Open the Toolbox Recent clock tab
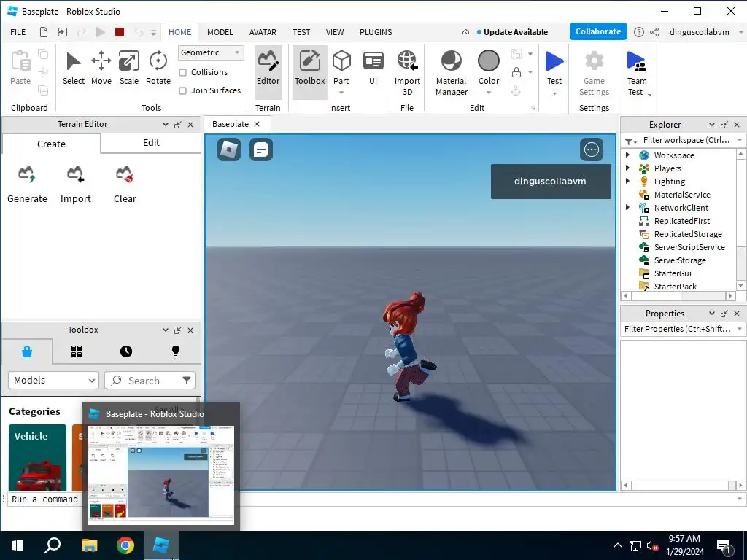The width and height of the screenshot is (747, 560). pos(126,352)
